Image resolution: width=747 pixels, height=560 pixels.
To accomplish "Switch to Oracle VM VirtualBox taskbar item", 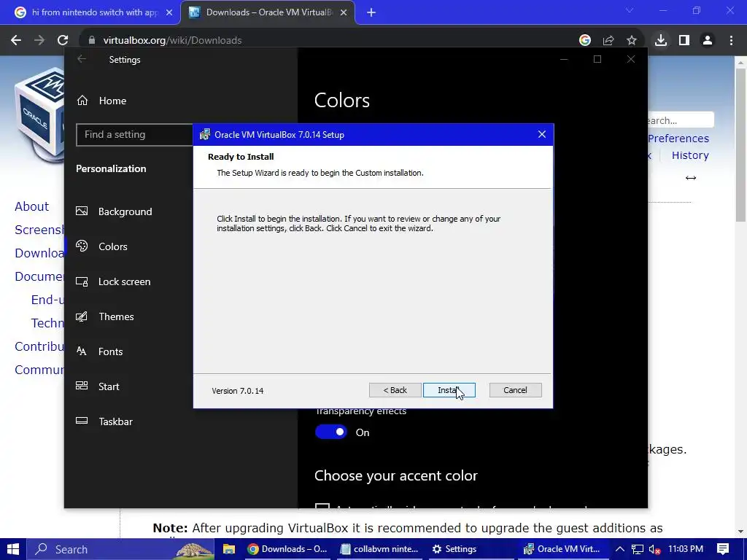I will (561, 549).
